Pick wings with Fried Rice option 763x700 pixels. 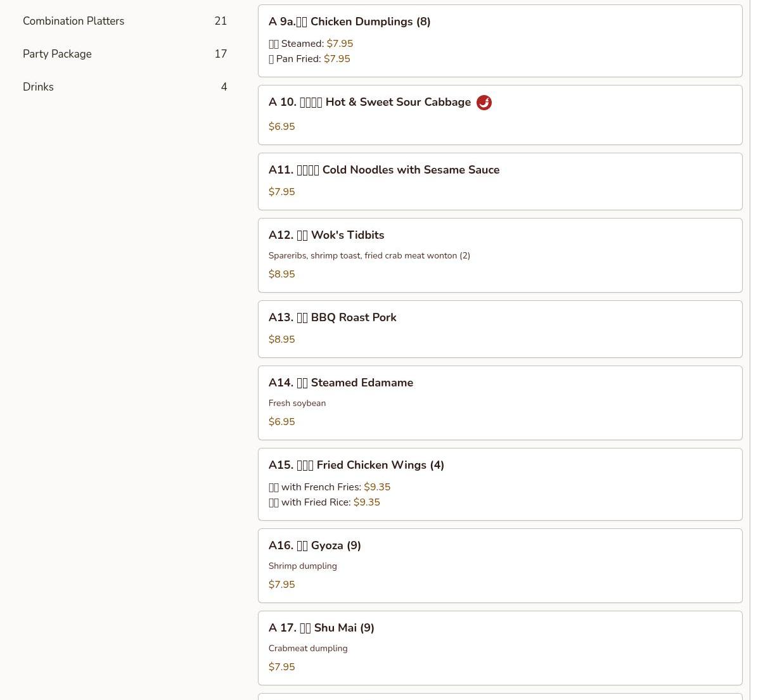click(324, 502)
